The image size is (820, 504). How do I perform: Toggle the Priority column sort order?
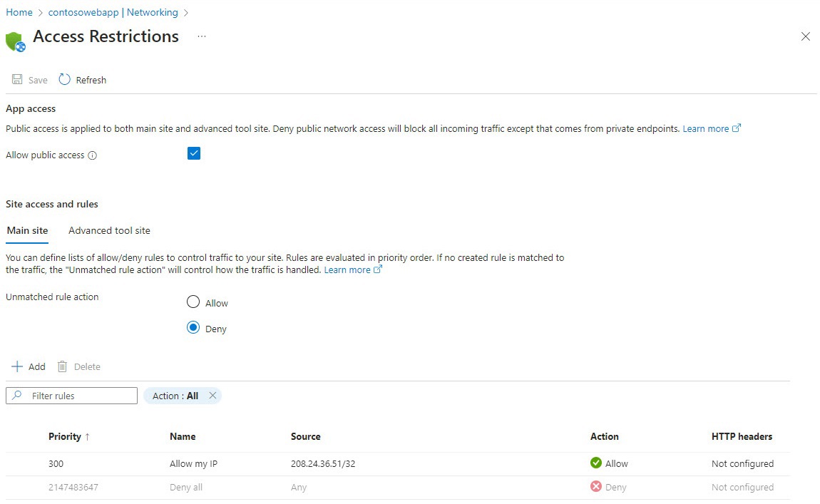tap(69, 436)
